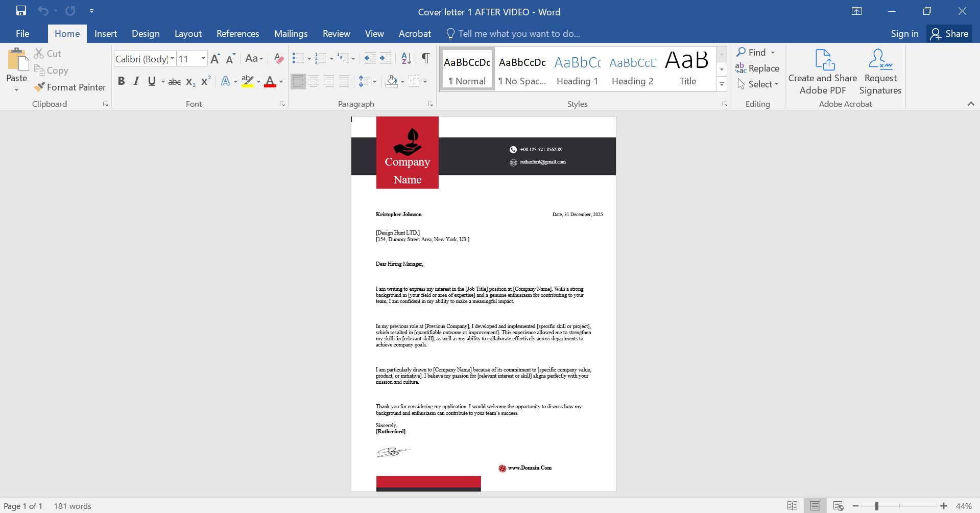Toggle superscript formatting
This screenshot has width=980, height=513.
pyautogui.click(x=205, y=81)
